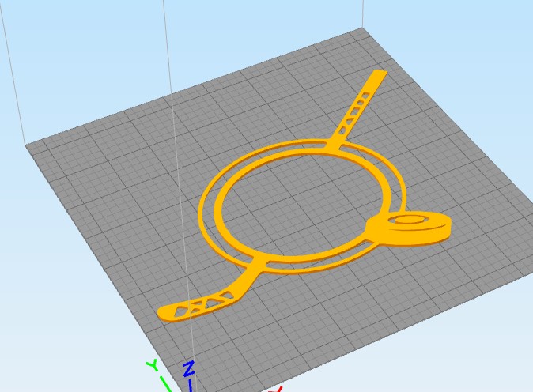533x392 pixels.
Task: Click the build plate inside the rings
Action: tap(299, 204)
